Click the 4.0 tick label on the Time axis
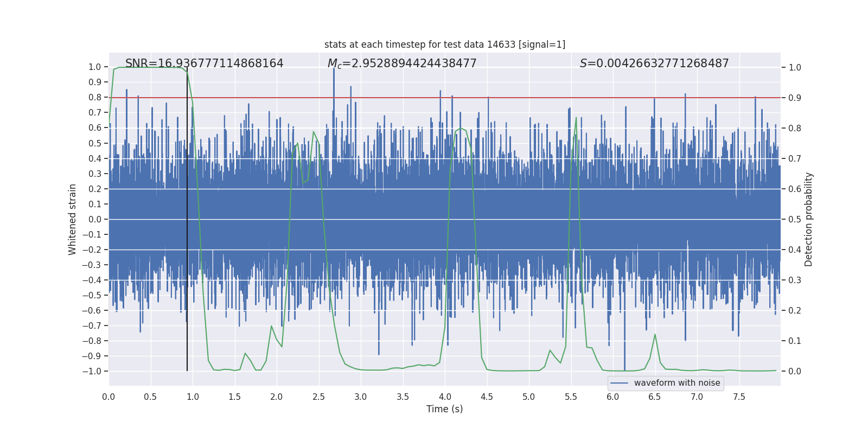 (445, 397)
